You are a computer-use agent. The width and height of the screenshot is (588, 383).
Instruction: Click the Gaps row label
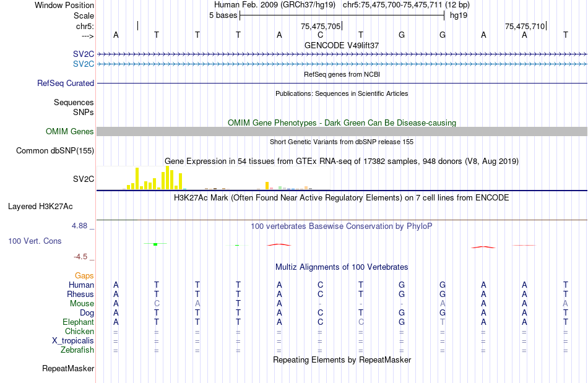(84, 275)
